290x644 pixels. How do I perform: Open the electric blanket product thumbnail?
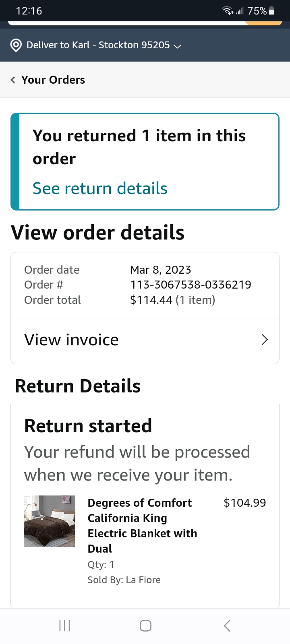click(x=50, y=521)
